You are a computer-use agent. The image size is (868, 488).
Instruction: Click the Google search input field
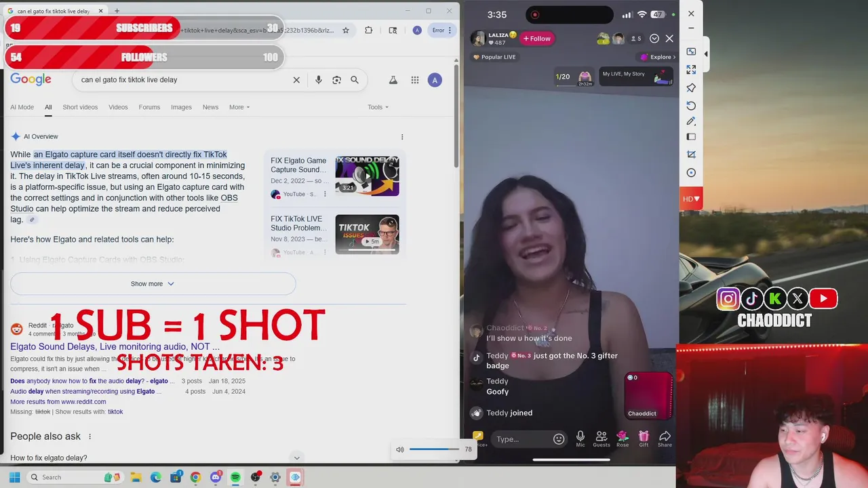point(183,80)
